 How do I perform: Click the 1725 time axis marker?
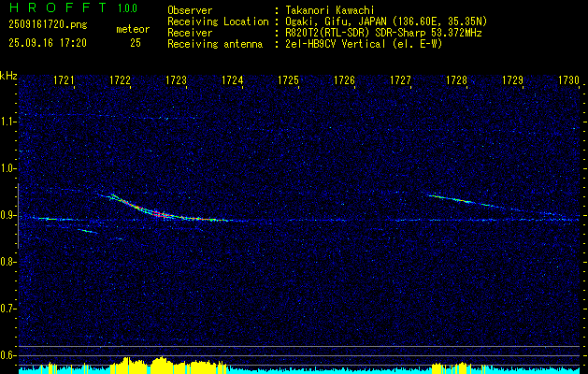(x=288, y=79)
